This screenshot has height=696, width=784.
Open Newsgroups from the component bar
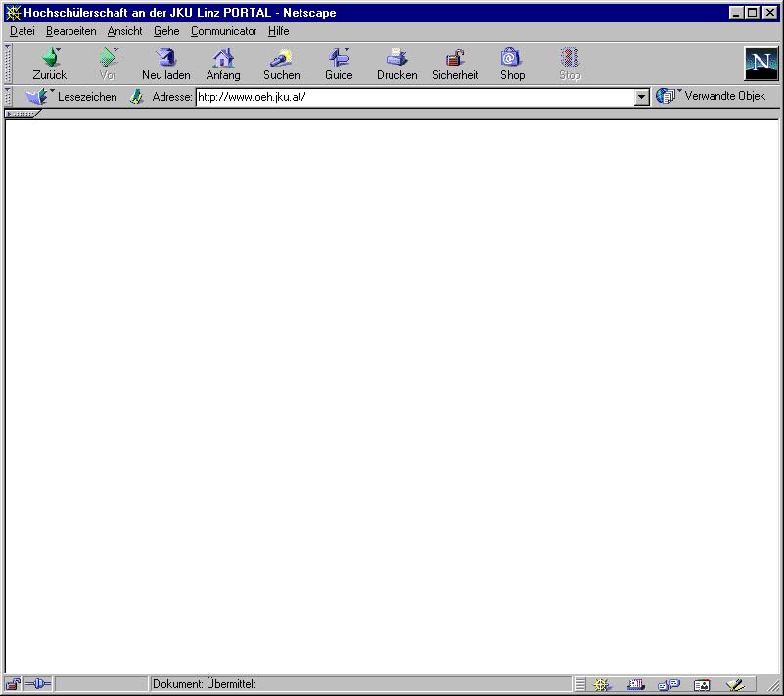click(x=669, y=684)
